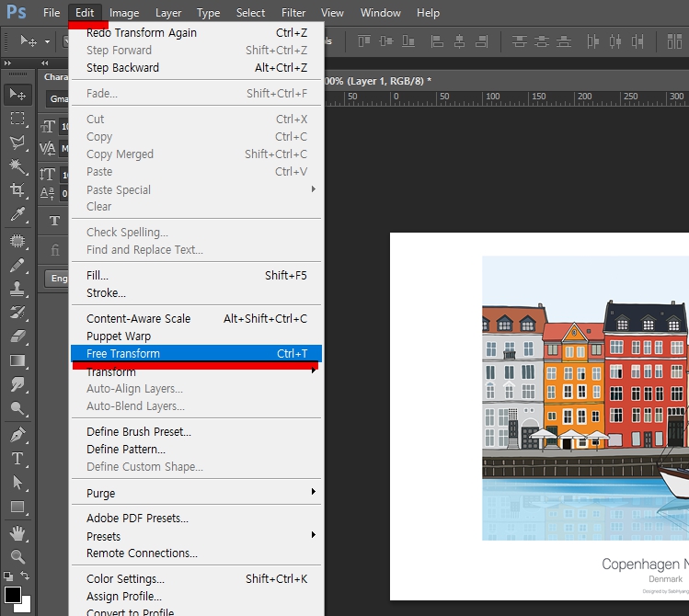Select the Horizontal Type tool
This screenshot has height=616, width=689.
[17, 459]
